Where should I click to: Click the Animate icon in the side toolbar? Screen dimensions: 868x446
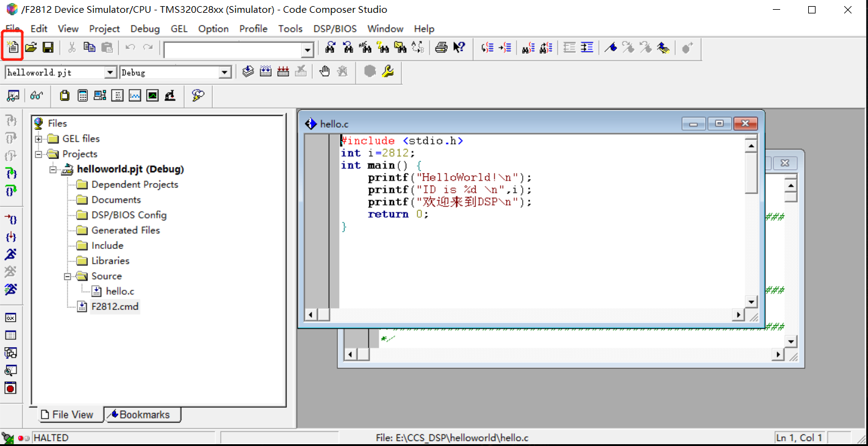(10, 289)
